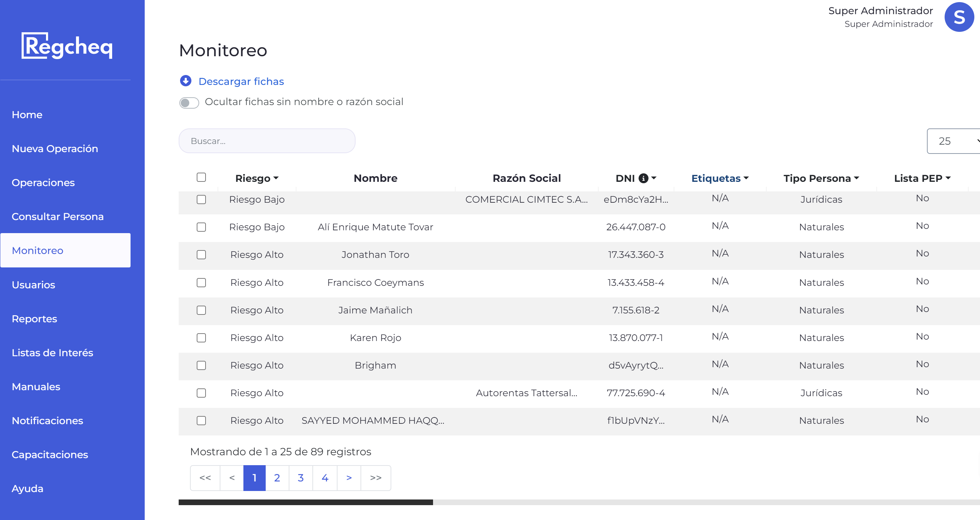The height and width of the screenshot is (520, 980).
Task: Check the SAYYED MOHAMMED HAQQ row checkbox
Action: [x=201, y=420]
